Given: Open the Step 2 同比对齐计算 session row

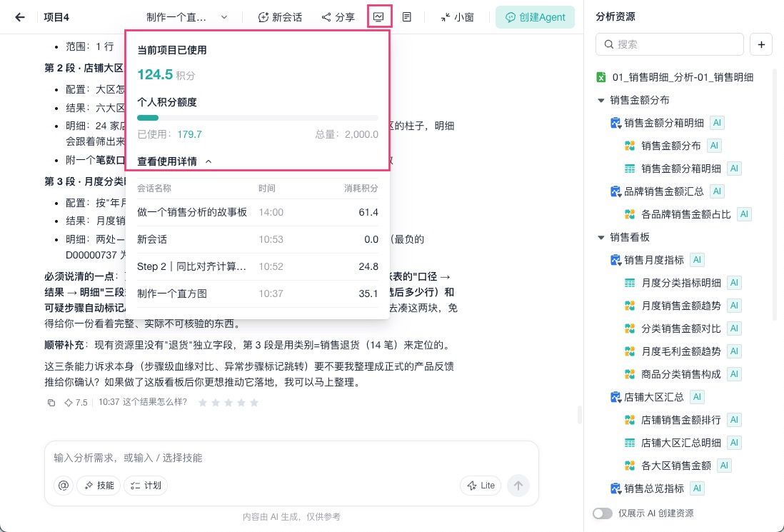Looking at the screenshot, I should tap(258, 266).
